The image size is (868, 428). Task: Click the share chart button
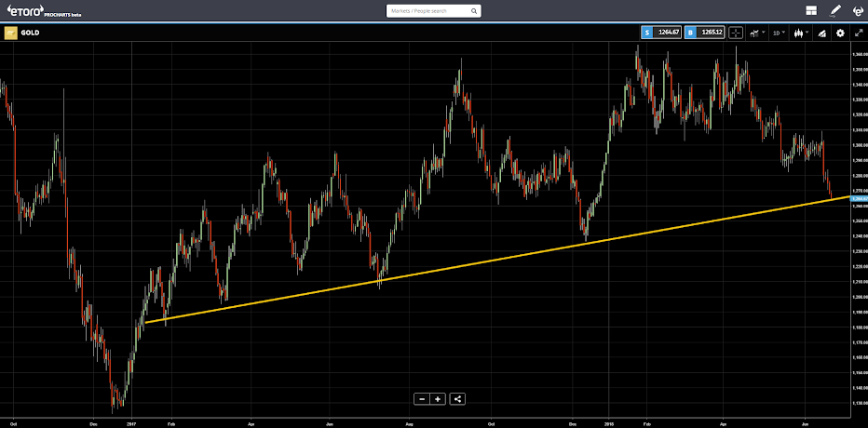tap(457, 399)
